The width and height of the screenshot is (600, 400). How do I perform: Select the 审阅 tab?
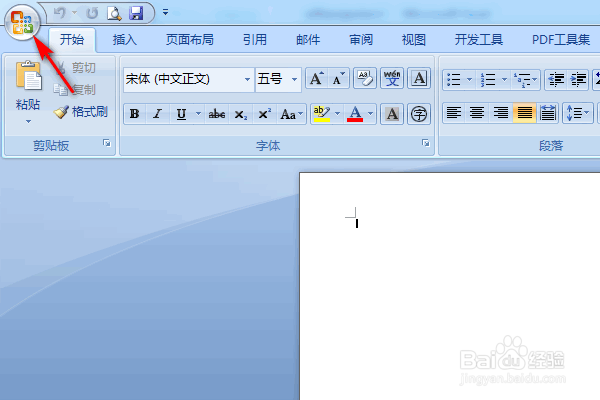click(361, 39)
